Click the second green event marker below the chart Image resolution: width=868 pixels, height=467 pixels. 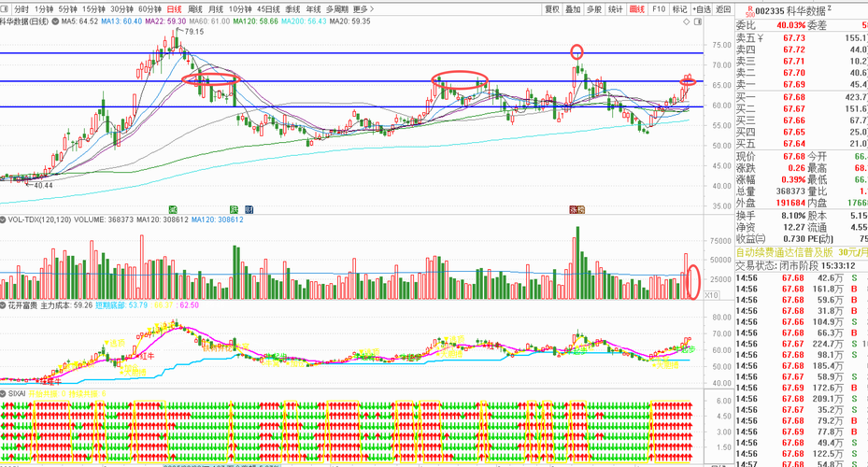click(x=235, y=210)
